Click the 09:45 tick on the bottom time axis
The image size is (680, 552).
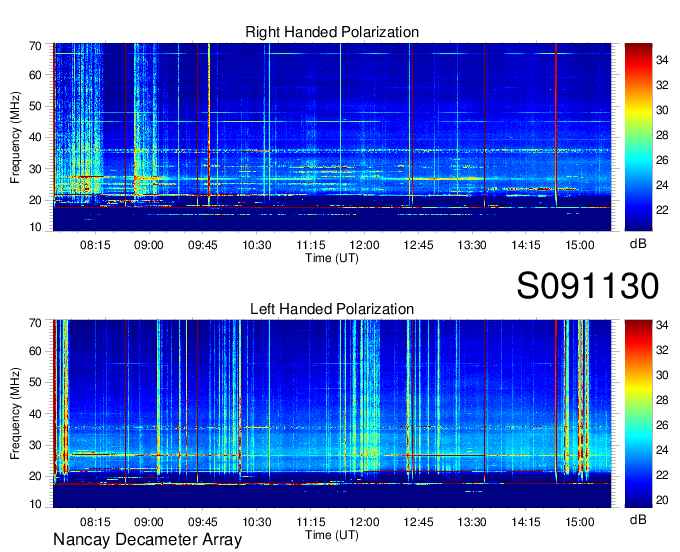coord(203,522)
